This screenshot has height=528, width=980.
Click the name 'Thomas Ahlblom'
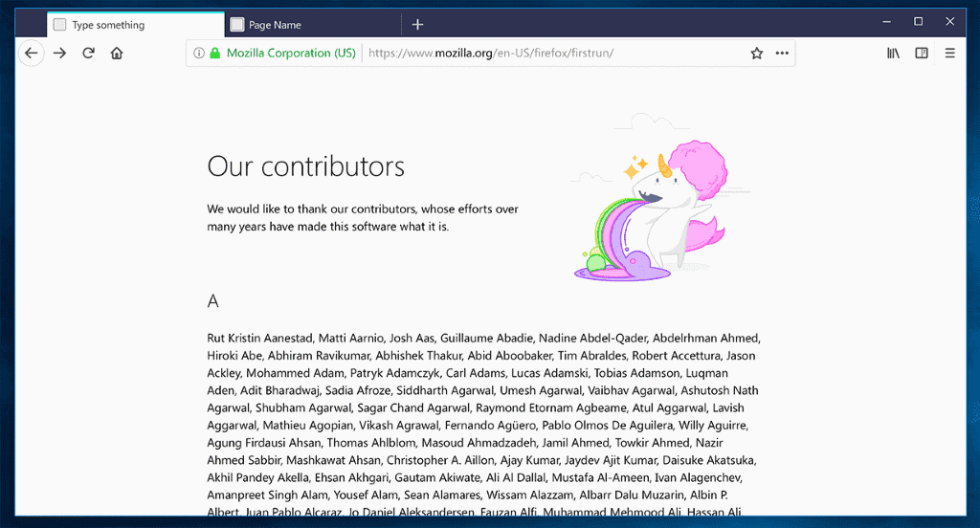tap(371, 443)
